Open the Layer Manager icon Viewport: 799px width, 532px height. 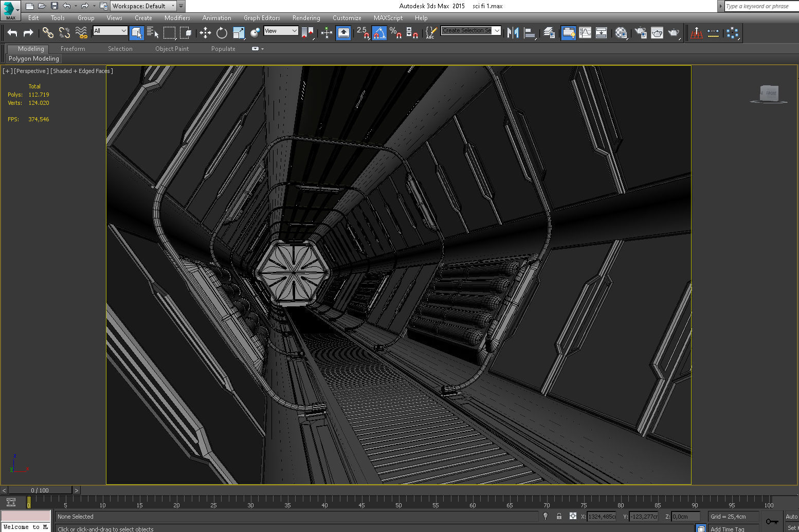coord(549,33)
